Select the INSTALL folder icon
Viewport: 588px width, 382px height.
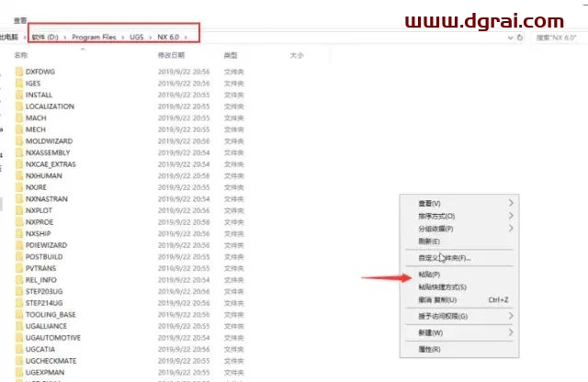tap(19, 95)
